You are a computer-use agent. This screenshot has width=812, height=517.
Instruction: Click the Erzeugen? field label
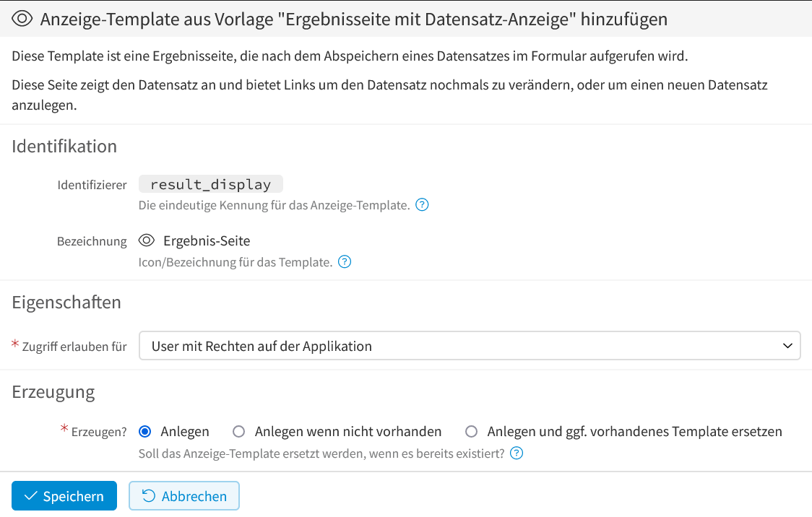point(99,432)
